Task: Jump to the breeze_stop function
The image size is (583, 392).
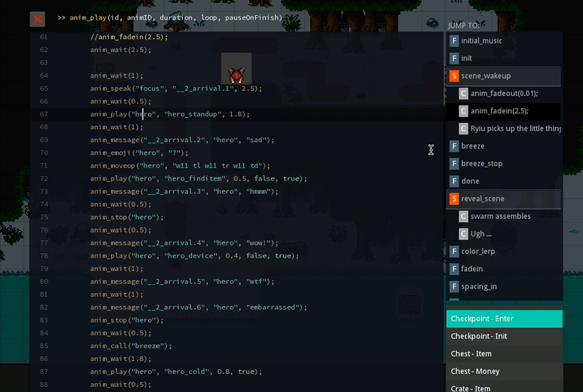Action: point(481,163)
